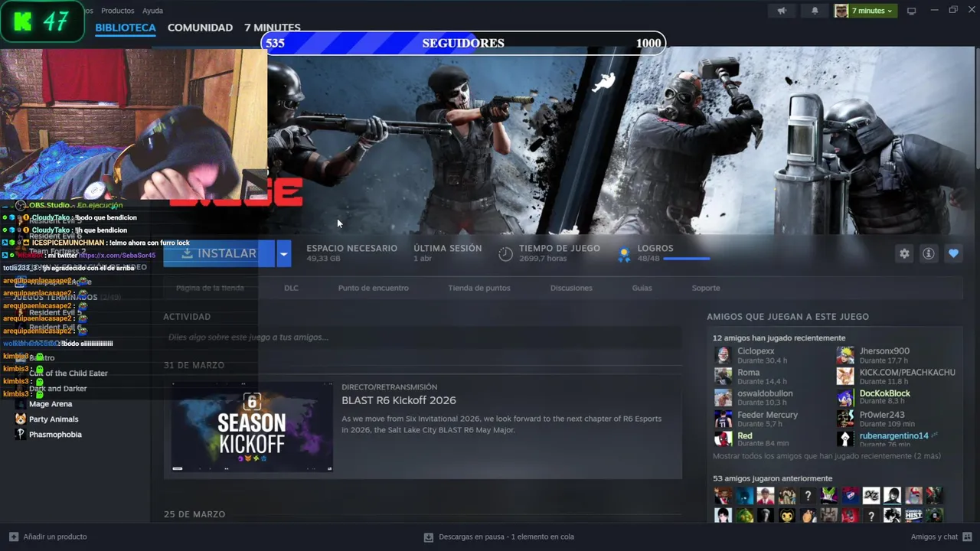
Task: Show all friends who played recently
Action: pyautogui.click(x=827, y=456)
